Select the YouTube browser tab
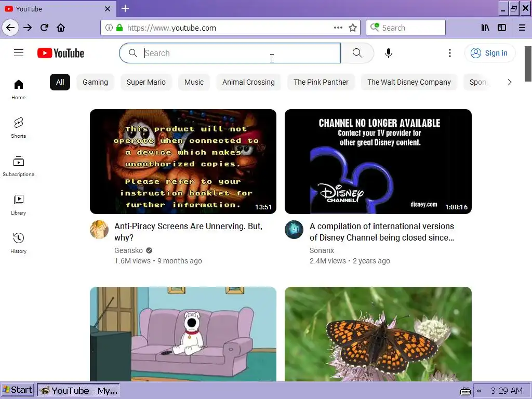Screen dimensions: 532x399 [x=58, y=9]
